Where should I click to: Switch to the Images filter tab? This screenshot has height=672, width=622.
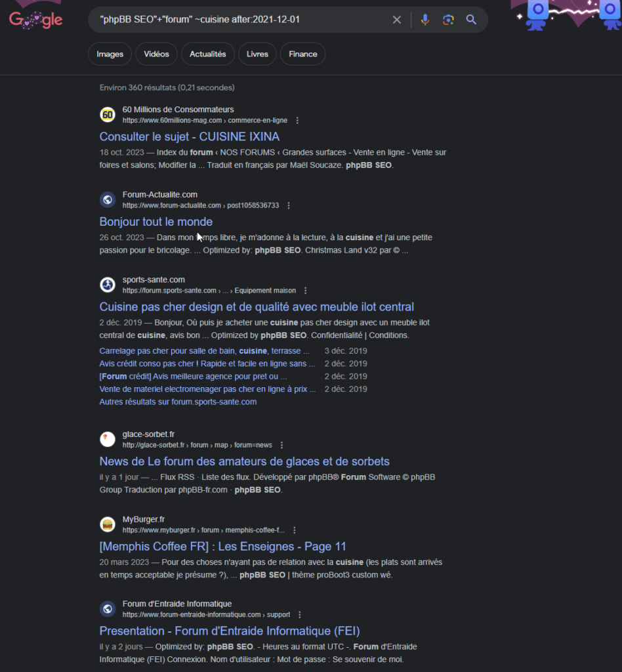pos(110,54)
